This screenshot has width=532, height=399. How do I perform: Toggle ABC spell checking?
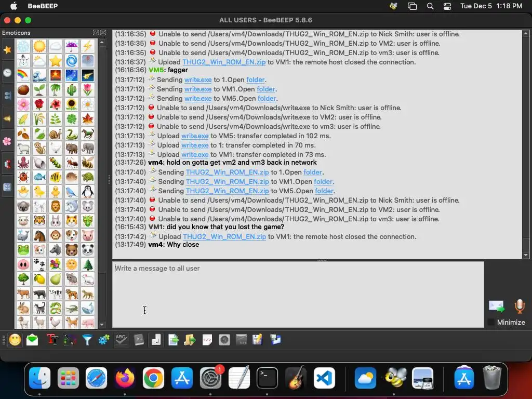(121, 340)
